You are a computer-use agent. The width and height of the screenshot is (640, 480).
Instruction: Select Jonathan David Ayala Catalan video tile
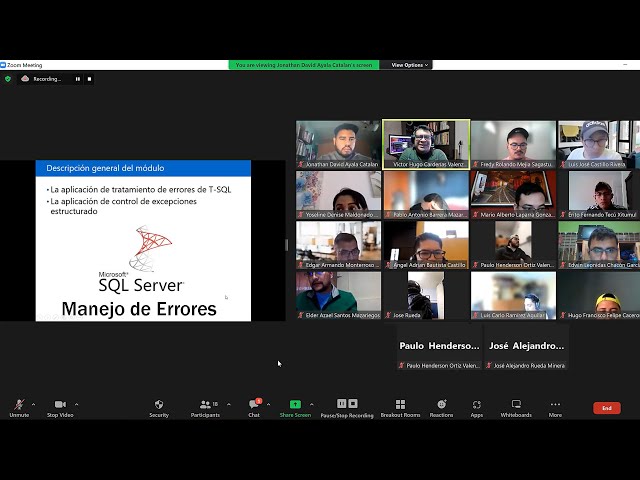tap(338, 144)
